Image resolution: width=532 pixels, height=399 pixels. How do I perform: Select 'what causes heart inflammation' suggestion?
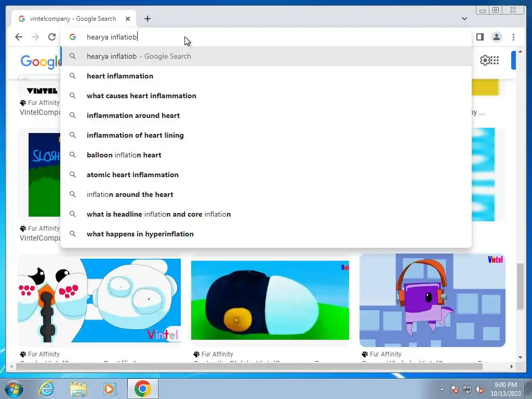click(x=266, y=96)
